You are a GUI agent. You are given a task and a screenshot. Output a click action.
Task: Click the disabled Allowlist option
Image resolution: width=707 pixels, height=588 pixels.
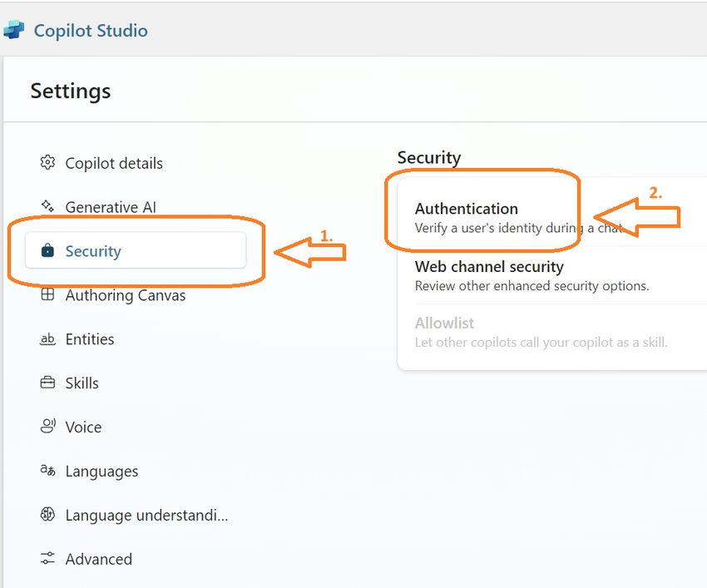point(445,323)
